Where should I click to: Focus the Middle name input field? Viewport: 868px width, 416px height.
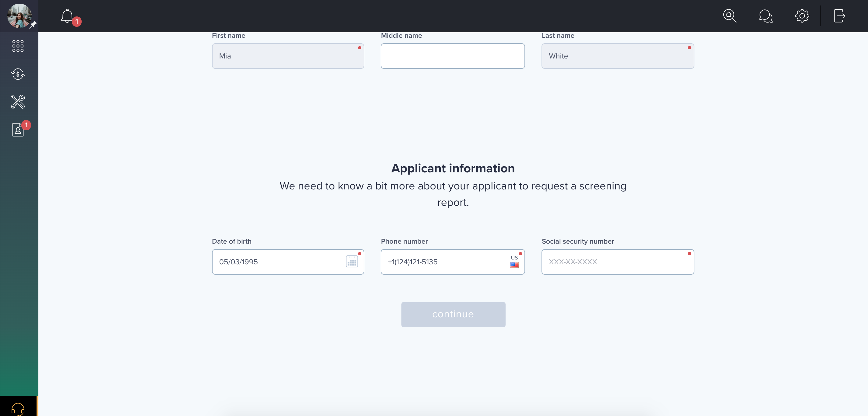[453, 56]
